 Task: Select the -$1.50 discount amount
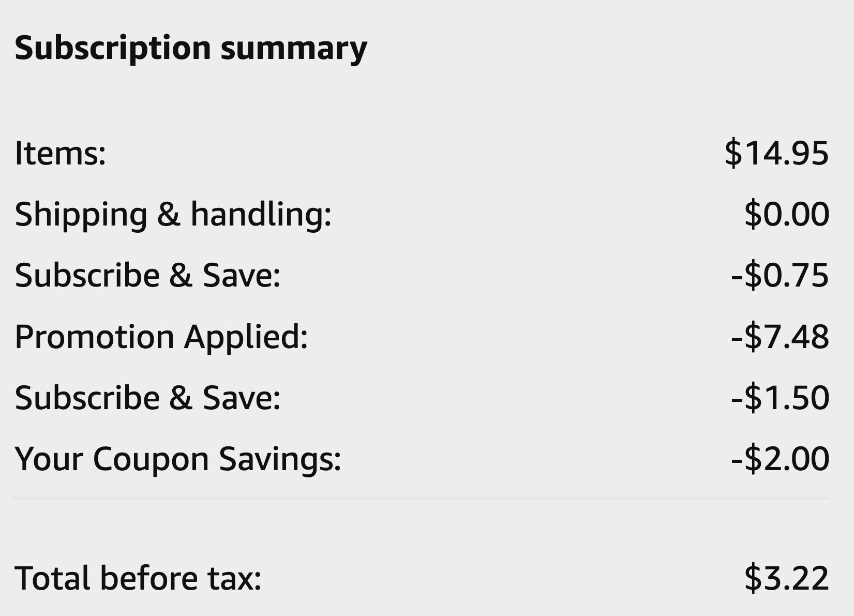780,398
